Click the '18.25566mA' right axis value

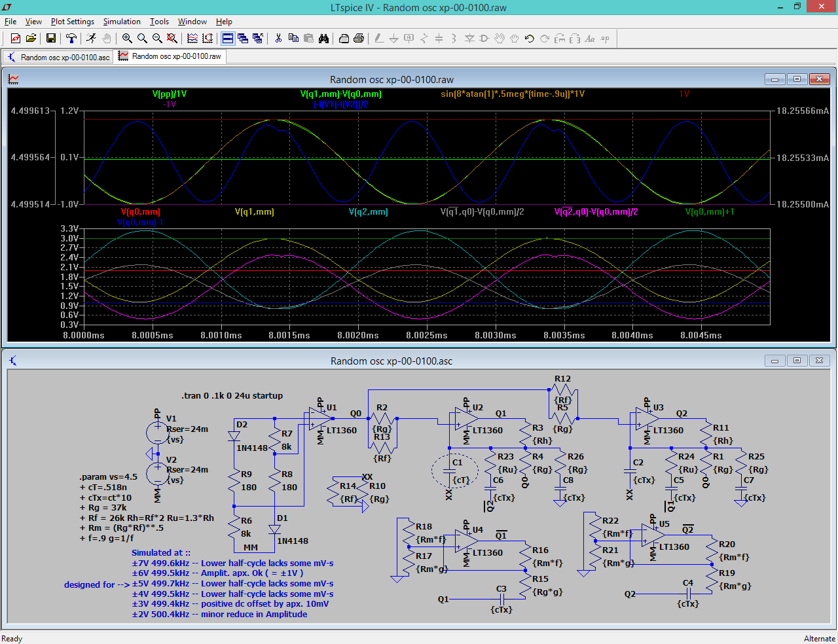[x=803, y=111]
